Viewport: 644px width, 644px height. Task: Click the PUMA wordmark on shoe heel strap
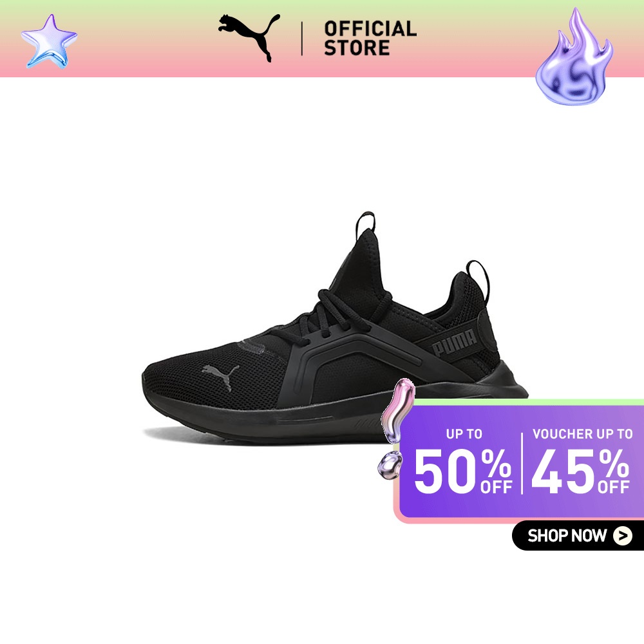(454, 342)
